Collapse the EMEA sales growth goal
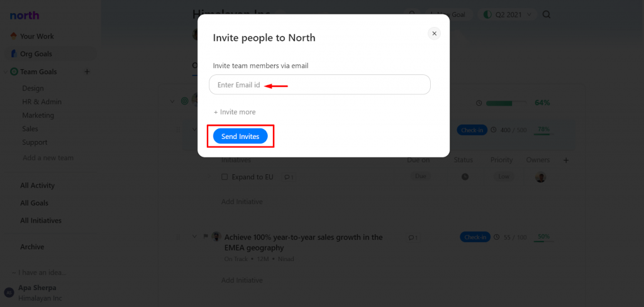This screenshot has height=307, width=644. coord(195,237)
